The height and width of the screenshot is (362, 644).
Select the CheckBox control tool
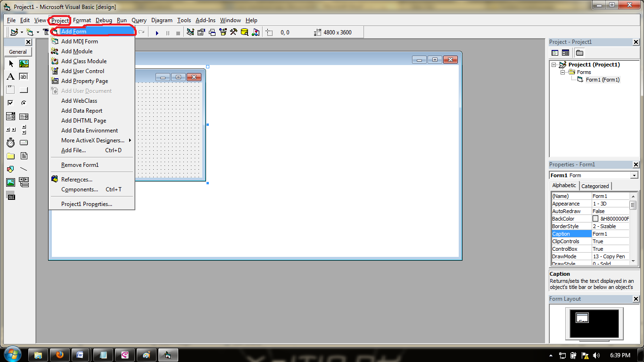point(11,103)
